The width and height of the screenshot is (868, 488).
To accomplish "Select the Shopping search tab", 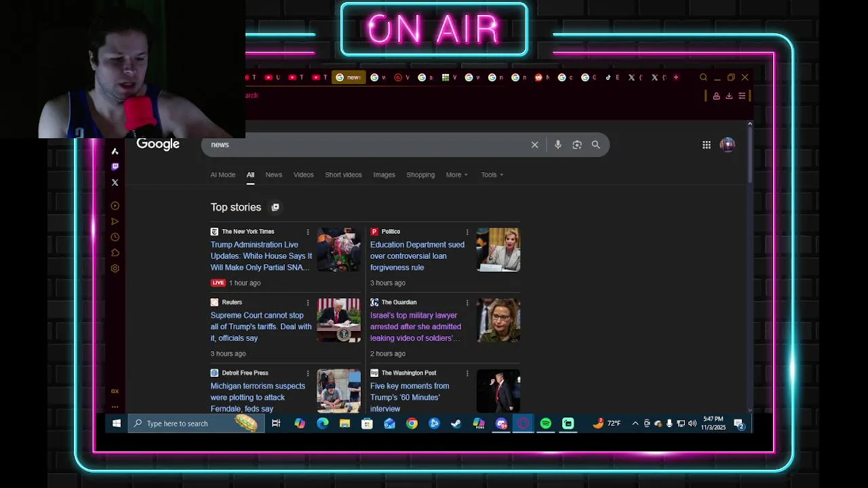I will click(x=420, y=175).
